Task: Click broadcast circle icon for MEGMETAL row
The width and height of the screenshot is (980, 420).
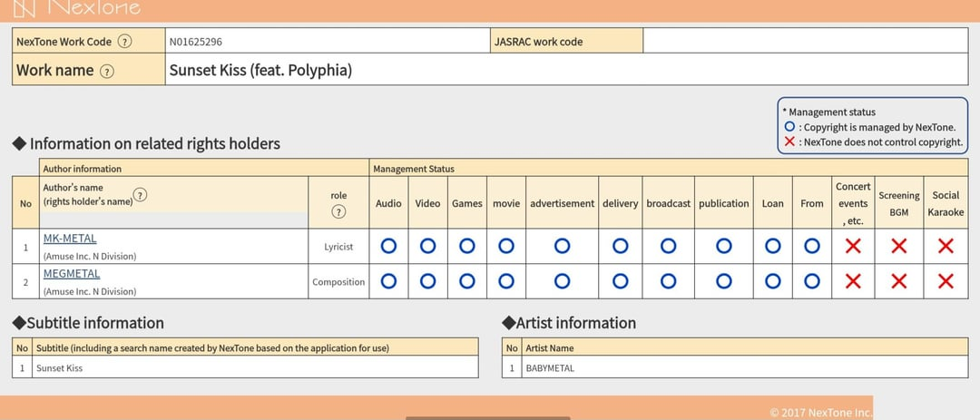Action: click(x=668, y=281)
